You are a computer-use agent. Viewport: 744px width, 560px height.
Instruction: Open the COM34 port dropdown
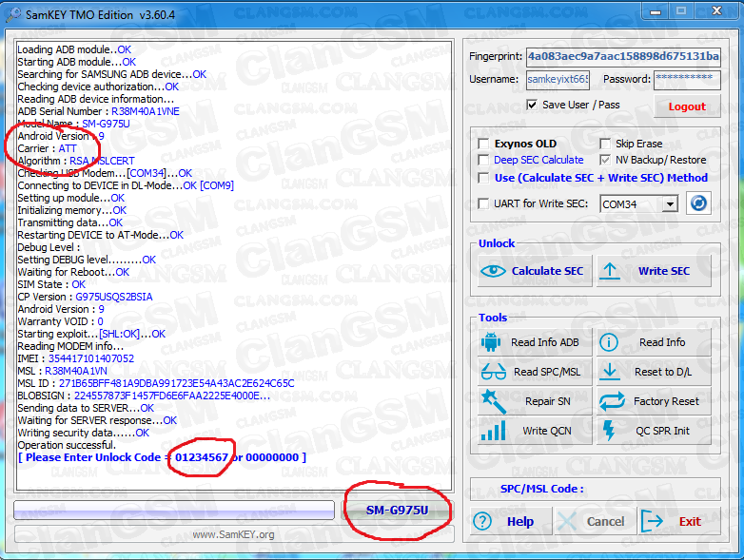670,204
